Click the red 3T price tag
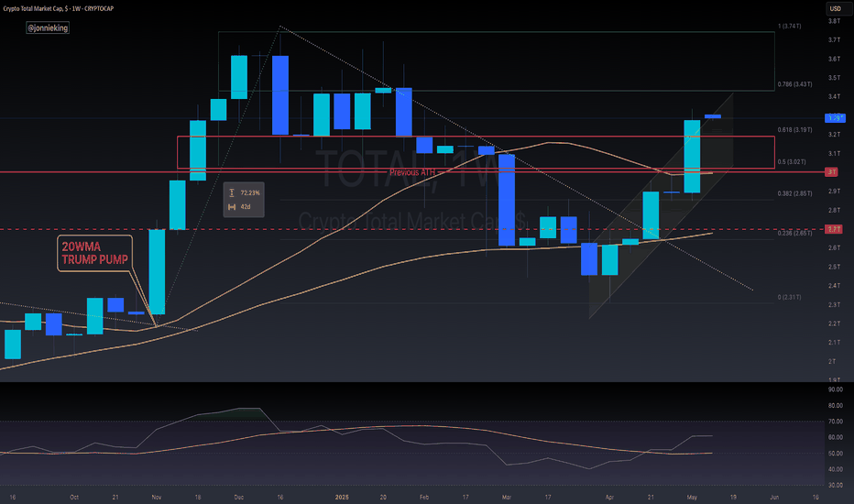The image size is (854, 504). click(832, 172)
